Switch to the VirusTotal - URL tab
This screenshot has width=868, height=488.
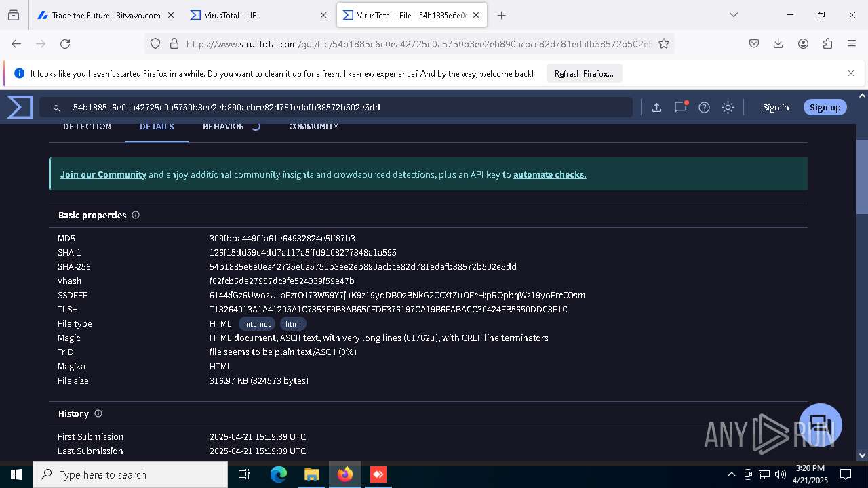coord(258,15)
